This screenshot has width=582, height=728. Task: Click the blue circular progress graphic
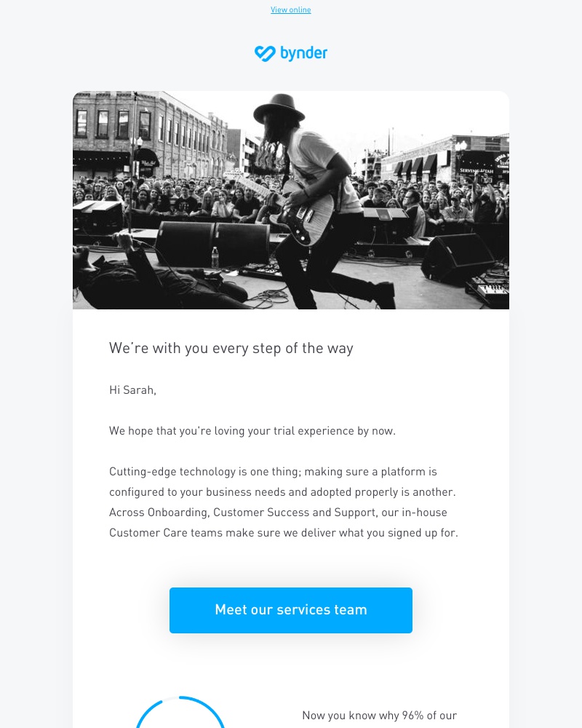[x=180, y=712]
